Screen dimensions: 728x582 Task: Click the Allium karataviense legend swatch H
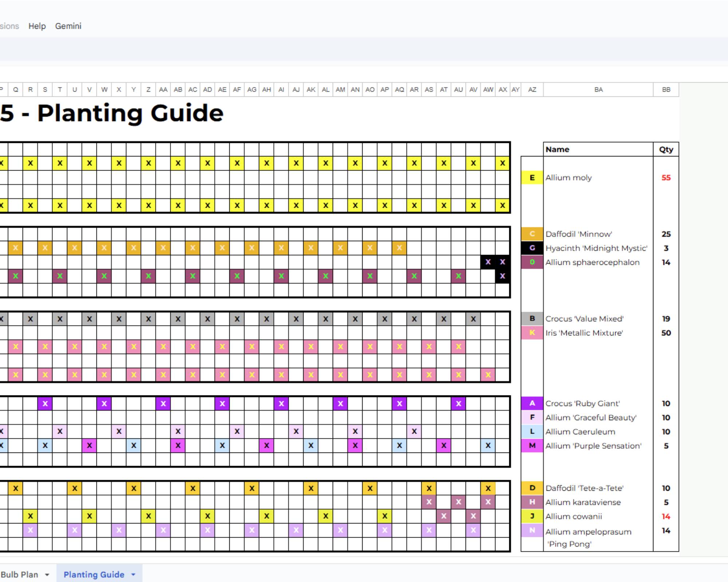(x=532, y=502)
